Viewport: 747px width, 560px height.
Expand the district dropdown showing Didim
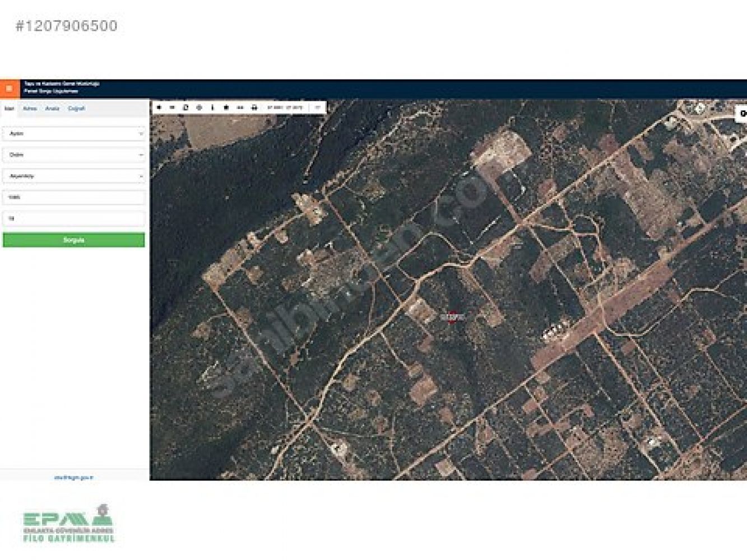(73, 155)
